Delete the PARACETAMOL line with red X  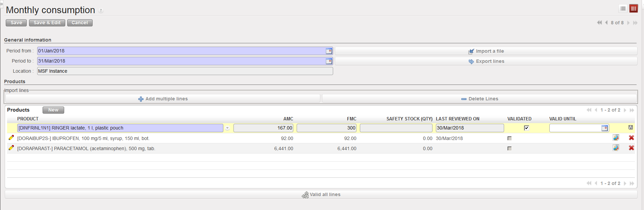tap(631, 148)
